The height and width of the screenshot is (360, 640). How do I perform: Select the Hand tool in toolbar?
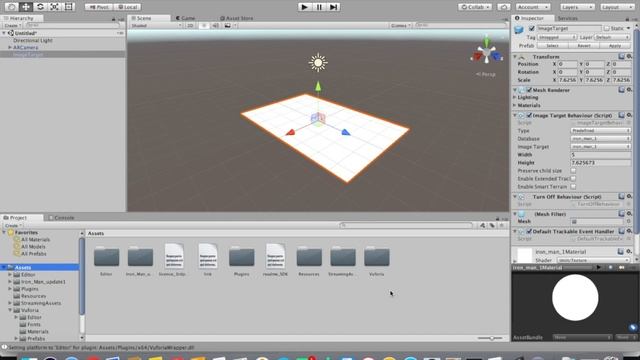(x=11, y=7)
